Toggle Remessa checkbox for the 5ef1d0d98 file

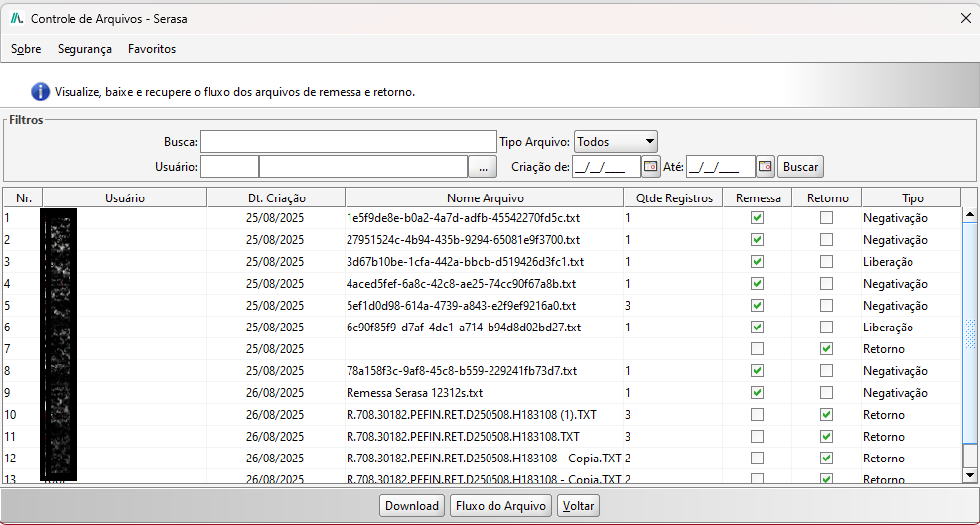click(757, 305)
